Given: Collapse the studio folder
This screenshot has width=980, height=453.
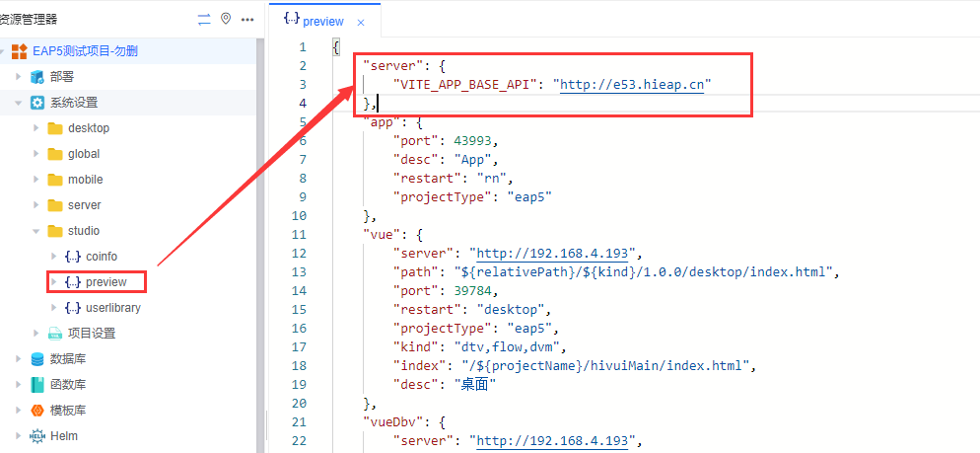Looking at the screenshot, I should tap(36, 231).
